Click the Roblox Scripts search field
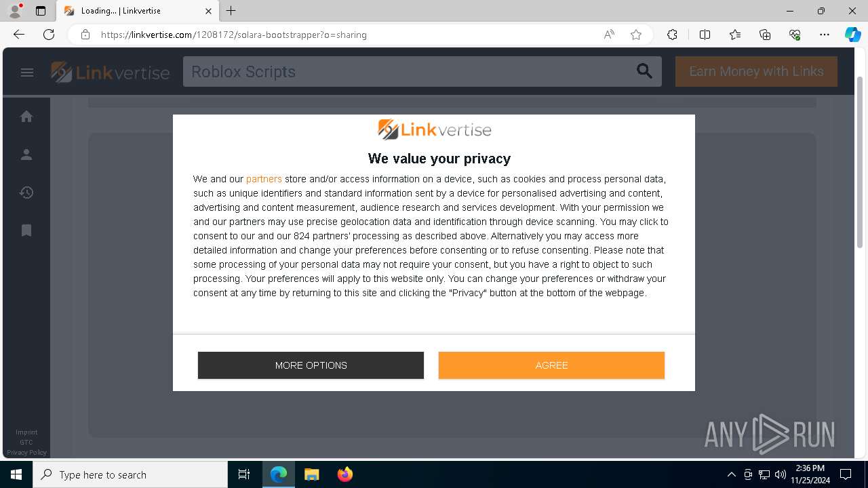The width and height of the screenshot is (868, 488). [407, 72]
